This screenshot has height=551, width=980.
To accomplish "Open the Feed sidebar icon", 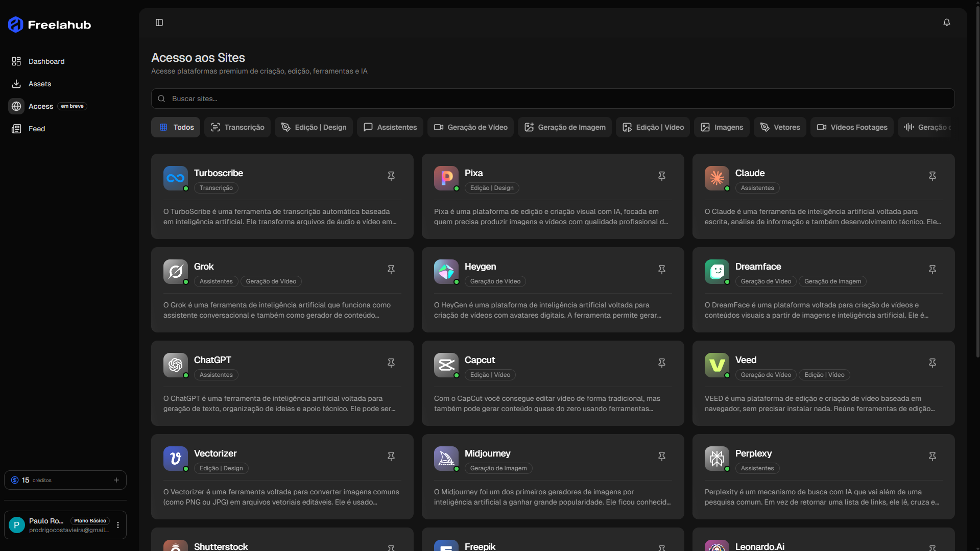I will (16, 129).
